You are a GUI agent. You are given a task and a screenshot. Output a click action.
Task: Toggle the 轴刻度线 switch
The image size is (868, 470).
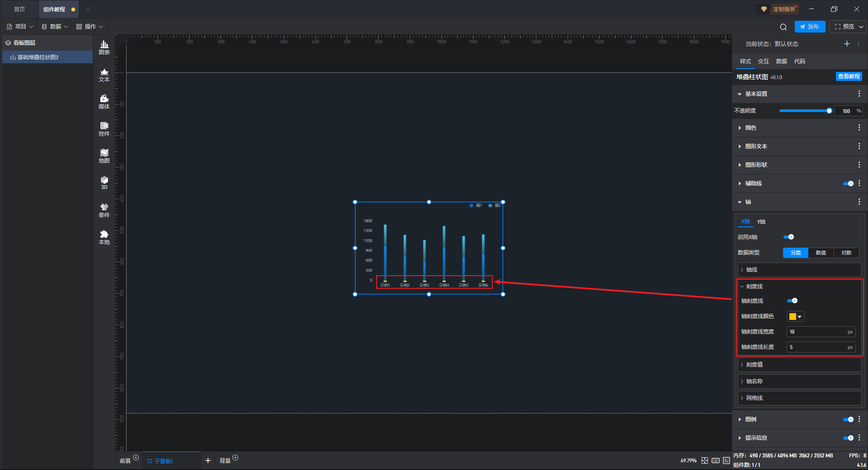point(792,301)
